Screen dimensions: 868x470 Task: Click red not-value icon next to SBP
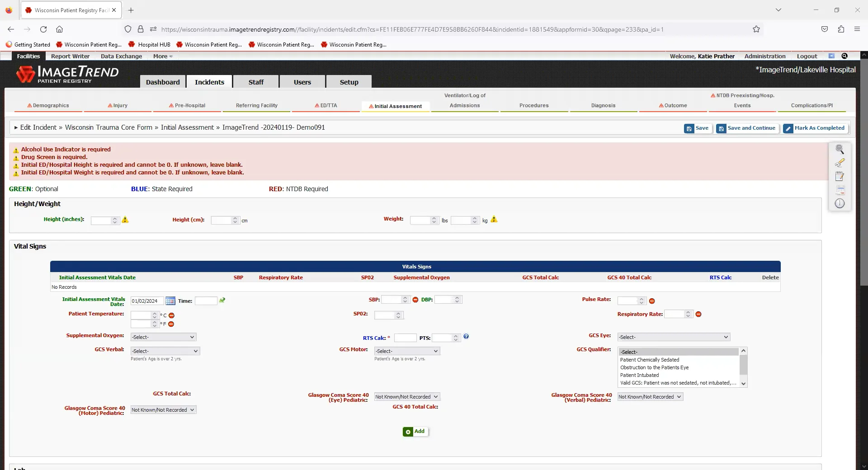coord(415,300)
